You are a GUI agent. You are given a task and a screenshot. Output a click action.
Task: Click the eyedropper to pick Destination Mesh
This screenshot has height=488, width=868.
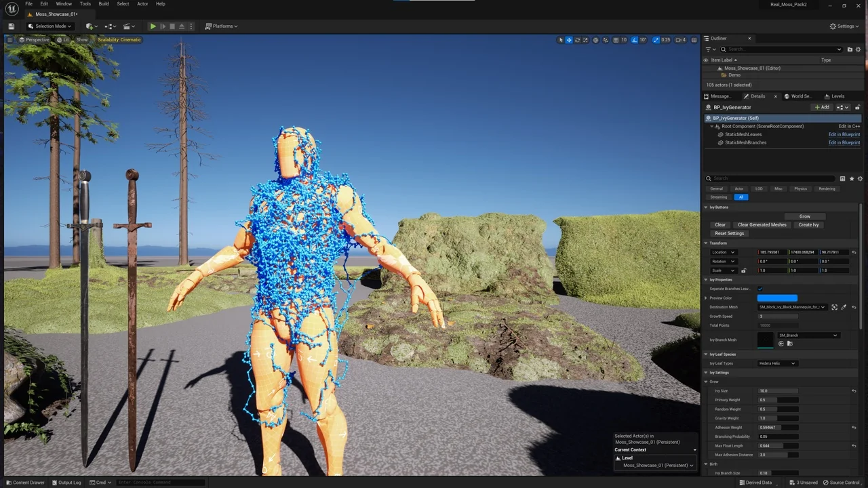[844, 307]
